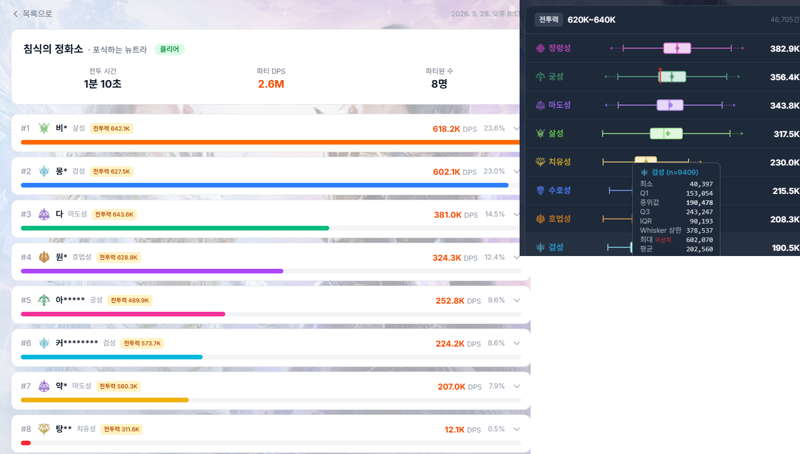The width and height of the screenshot is (800, 454).
Task: Expand row #4 with 324.3K DPS
Action: (516, 257)
